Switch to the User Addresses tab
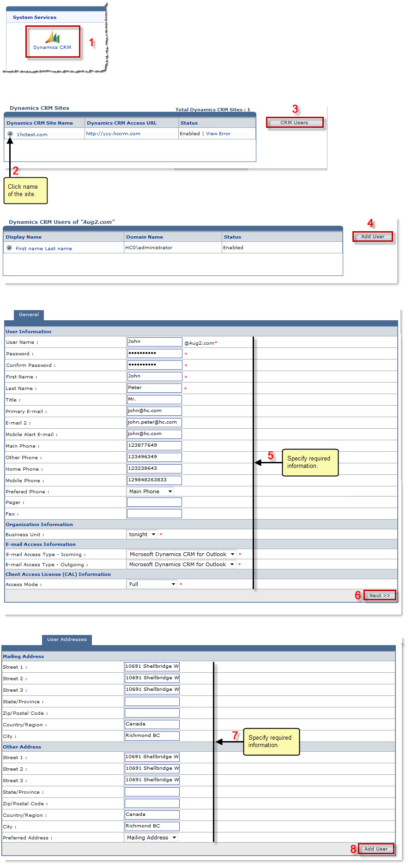Viewport: 418px width, 868px height. click(67, 640)
